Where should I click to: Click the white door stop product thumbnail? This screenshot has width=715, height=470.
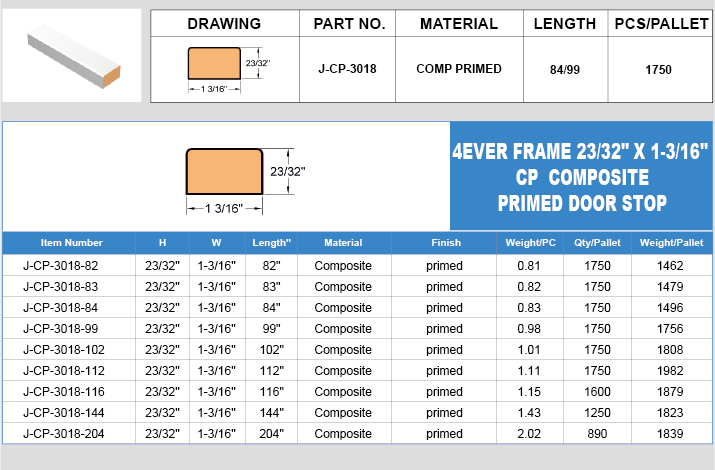73,57
